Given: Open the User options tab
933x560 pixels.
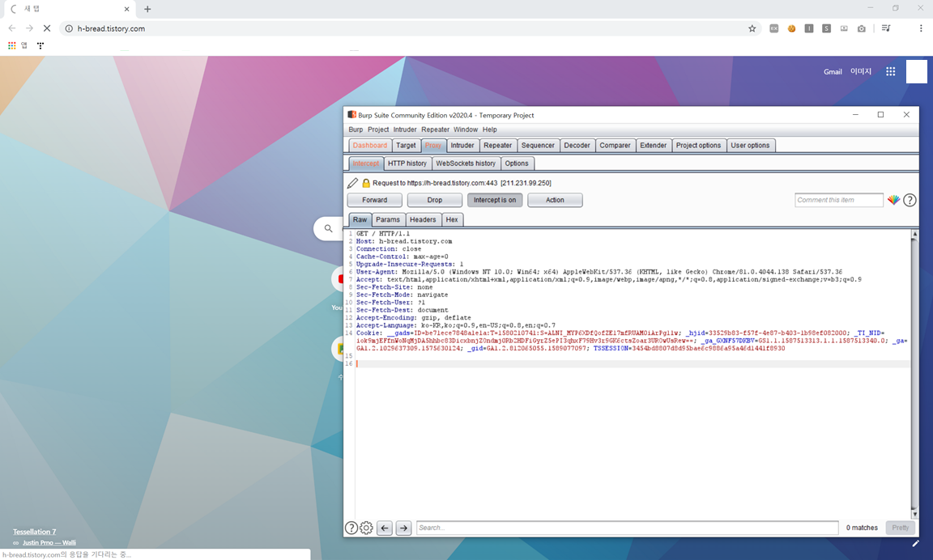Looking at the screenshot, I should click(750, 146).
